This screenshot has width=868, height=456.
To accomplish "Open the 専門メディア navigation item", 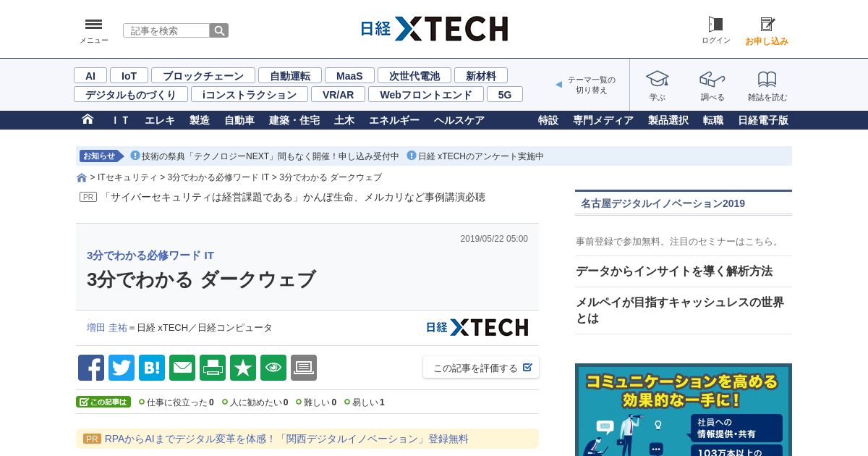I will click(x=603, y=120).
